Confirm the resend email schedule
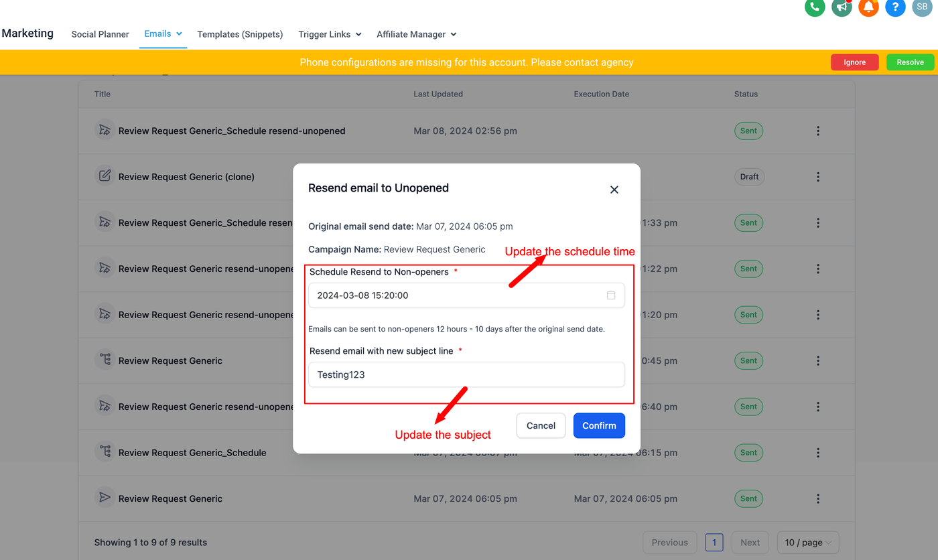 pos(599,425)
